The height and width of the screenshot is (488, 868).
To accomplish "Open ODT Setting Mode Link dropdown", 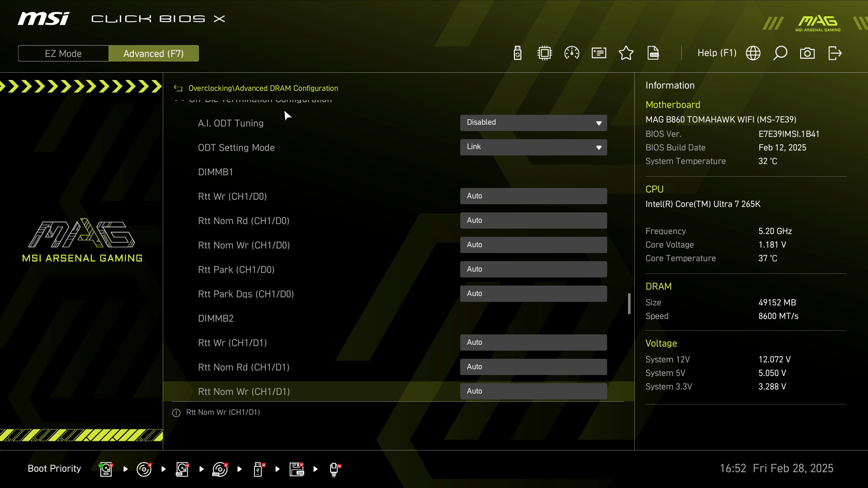I will [533, 147].
